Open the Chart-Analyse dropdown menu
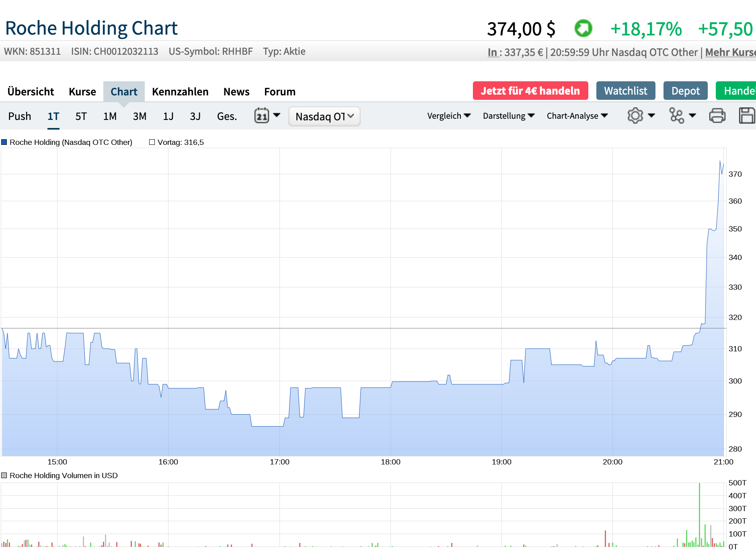Image resolution: width=756 pixels, height=555 pixels. coord(577,116)
